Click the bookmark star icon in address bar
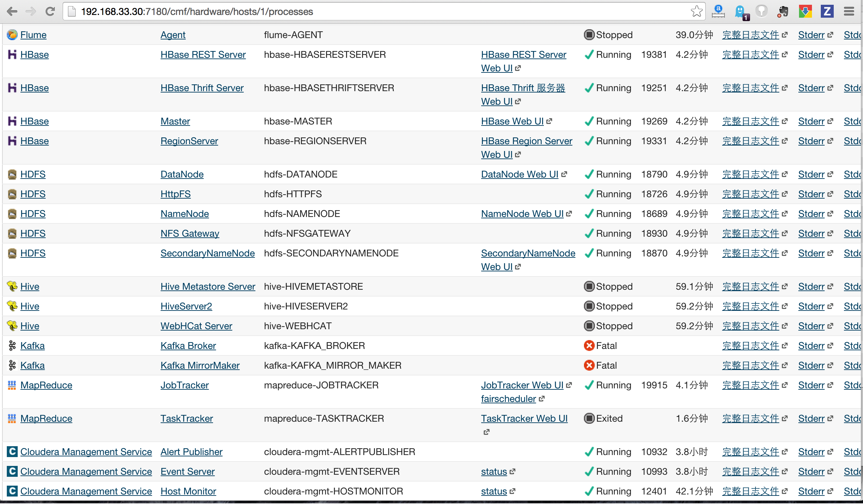Screen dimensions: 863x504 pos(696,12)
